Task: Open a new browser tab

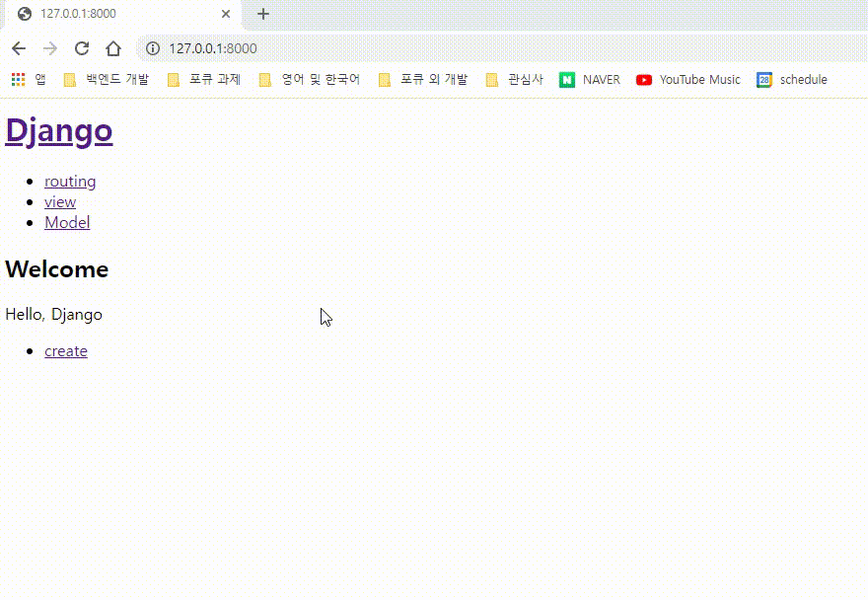Action: (x=263, y=14)
